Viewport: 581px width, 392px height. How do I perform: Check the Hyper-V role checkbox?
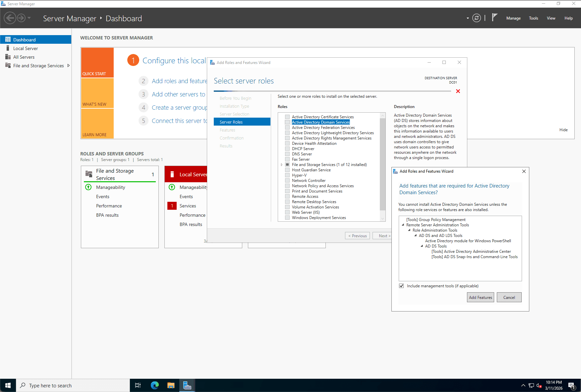coord(287,175)
